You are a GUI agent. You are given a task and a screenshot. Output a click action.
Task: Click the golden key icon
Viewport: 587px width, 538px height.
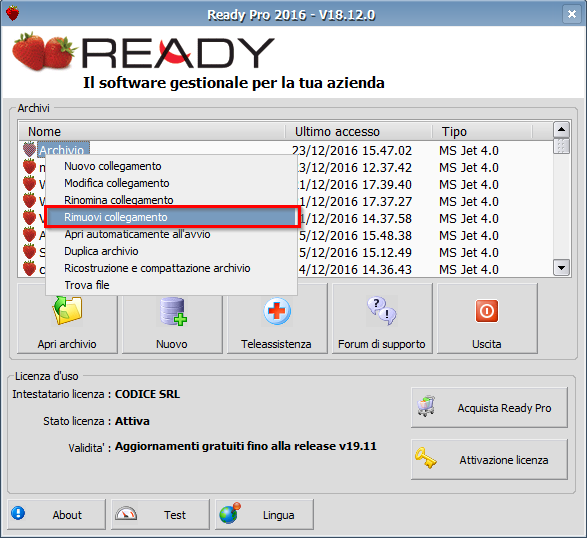426,458
